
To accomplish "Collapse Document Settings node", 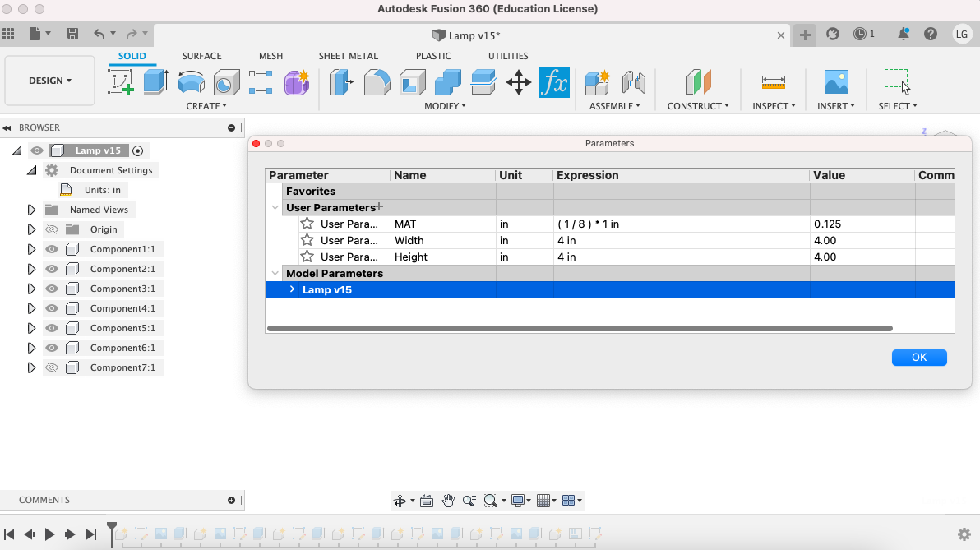I will (31, 170).
